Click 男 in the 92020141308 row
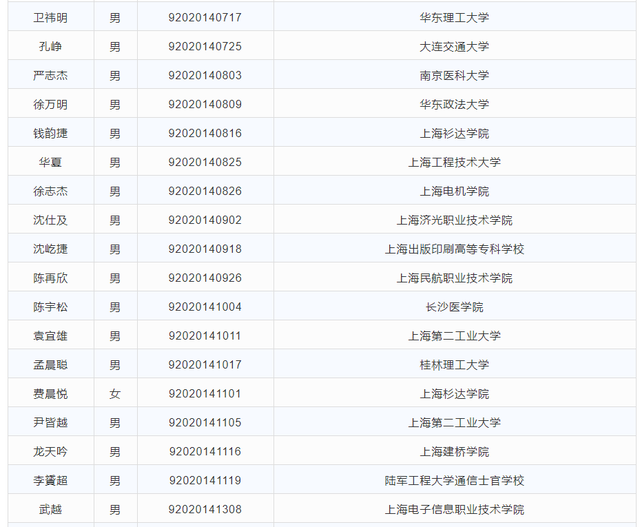Screen dimensions: 640x527 click(115, 509)
